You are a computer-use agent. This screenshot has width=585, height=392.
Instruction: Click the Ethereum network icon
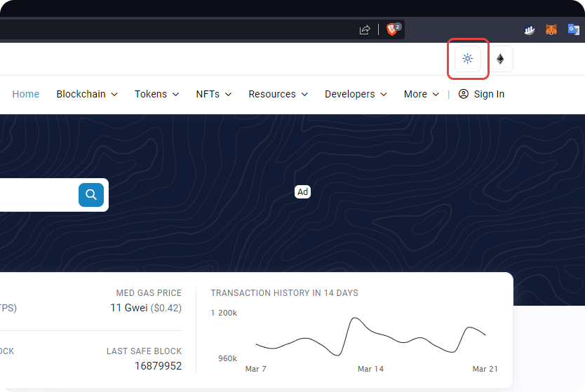[500, 59]
